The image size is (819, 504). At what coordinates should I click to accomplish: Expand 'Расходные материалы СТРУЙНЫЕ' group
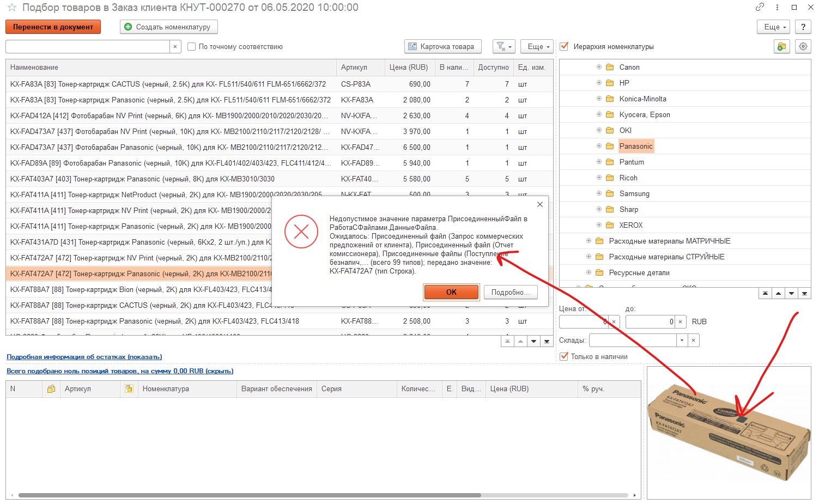tap(589, 257)
